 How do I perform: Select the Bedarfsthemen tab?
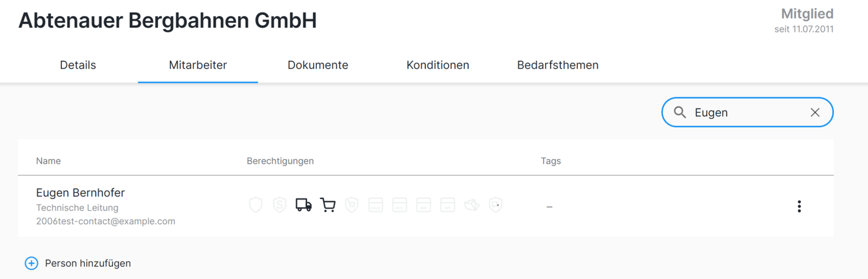coord(558,65)
